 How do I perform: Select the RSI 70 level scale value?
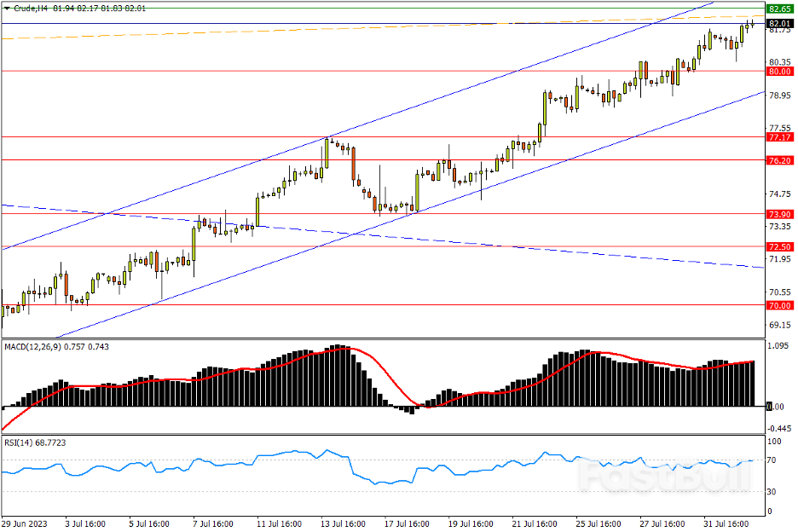coord(773,460)
